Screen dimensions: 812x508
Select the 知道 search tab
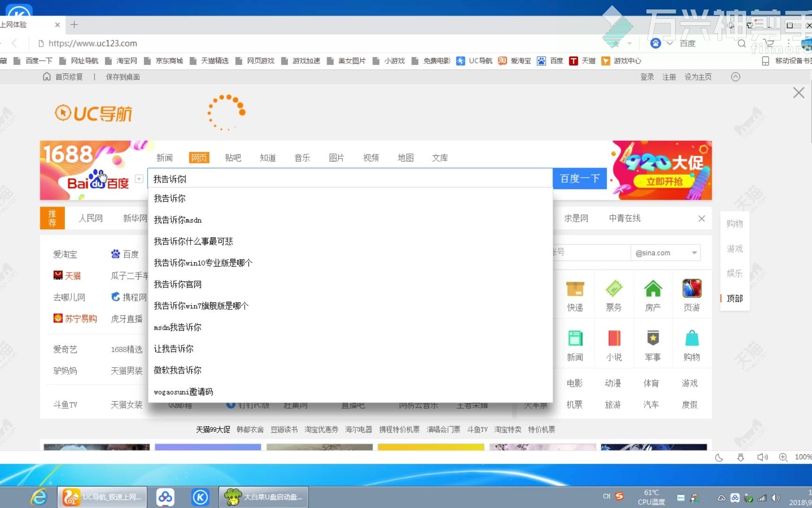coord(268,158)
